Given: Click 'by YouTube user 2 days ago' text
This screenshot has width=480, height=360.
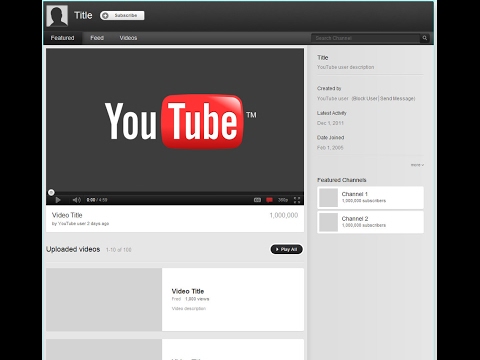Looking at the screenshot, I should tap(80, 224).
